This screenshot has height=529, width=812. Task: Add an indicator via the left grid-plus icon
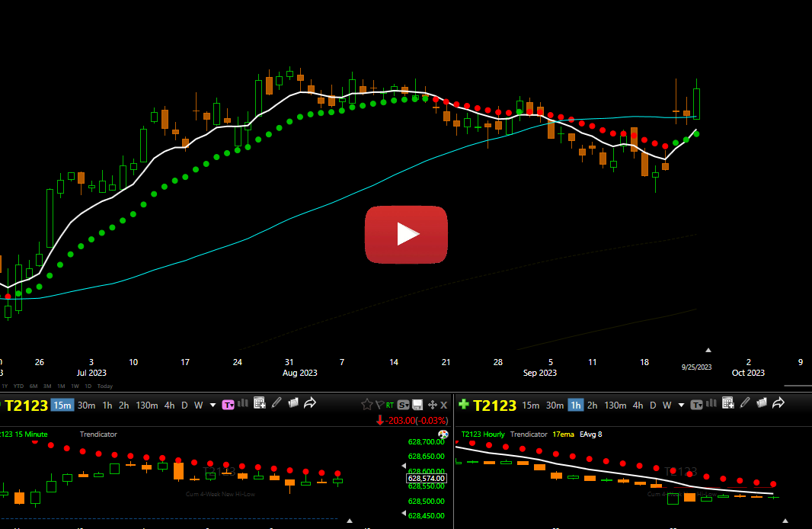(x=260, y=403)
